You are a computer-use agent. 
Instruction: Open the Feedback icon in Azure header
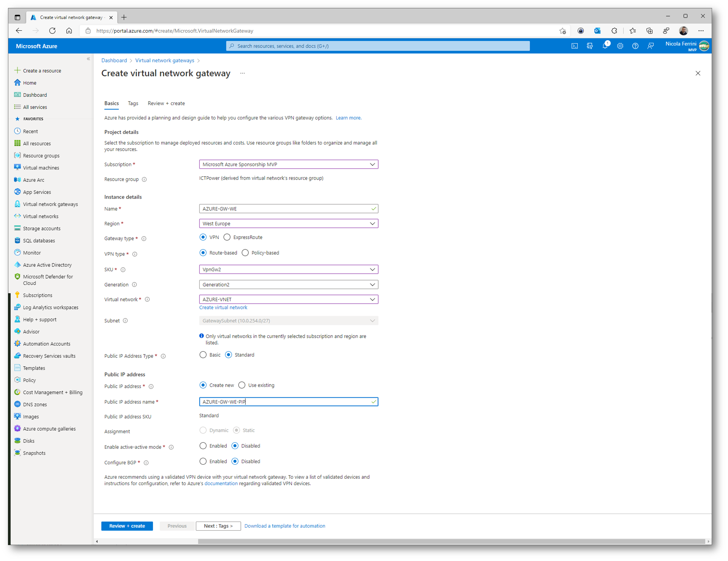(x=651, y=46)
